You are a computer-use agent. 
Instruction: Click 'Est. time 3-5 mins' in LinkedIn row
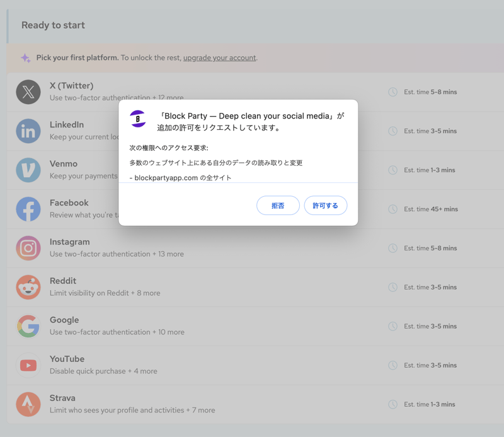[x=430, y=131]
